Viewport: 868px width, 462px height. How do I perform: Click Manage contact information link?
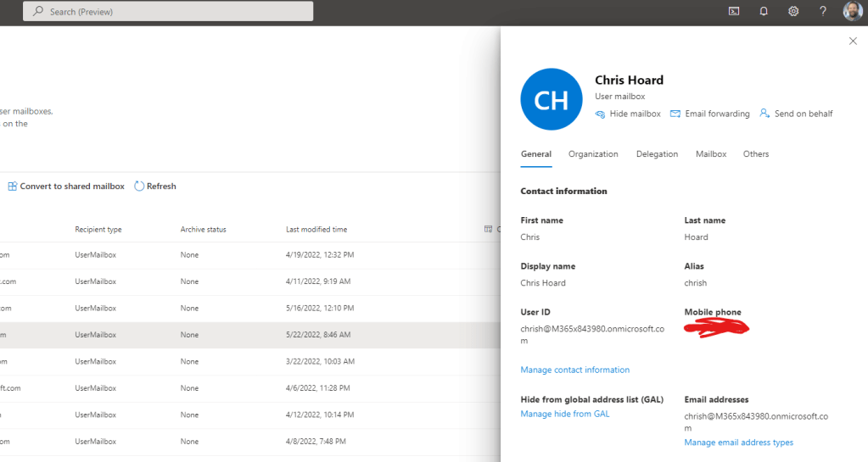(x=575, y=370)
